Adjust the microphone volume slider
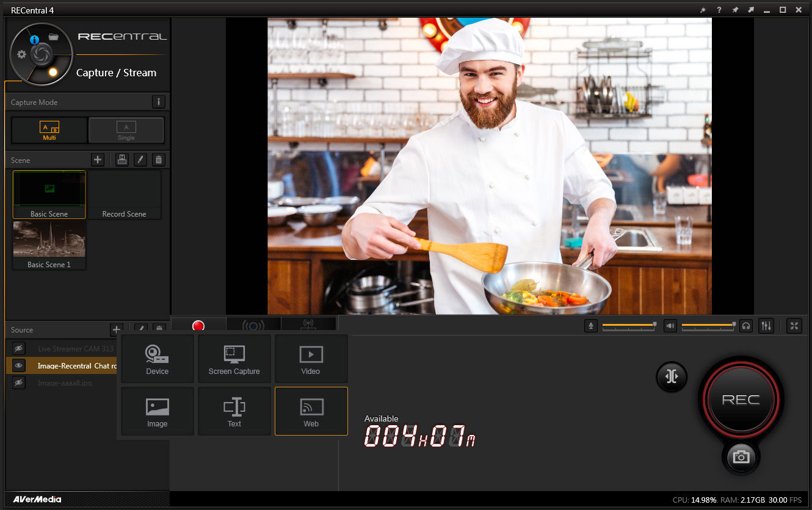812x510 pixels. click(629, 326)
